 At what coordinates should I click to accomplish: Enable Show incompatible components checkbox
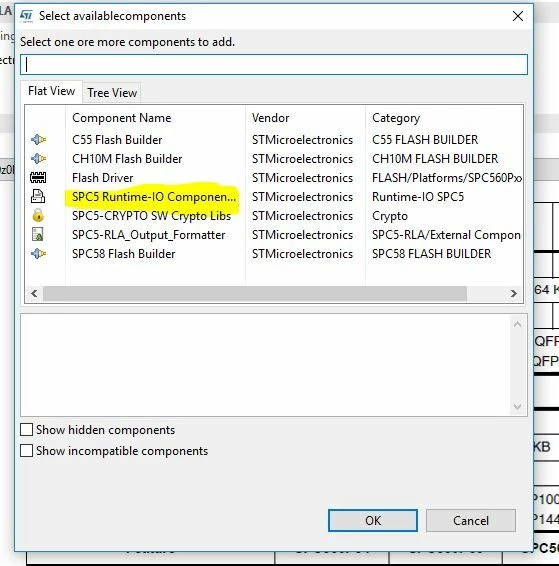click(x=26, y=450)
